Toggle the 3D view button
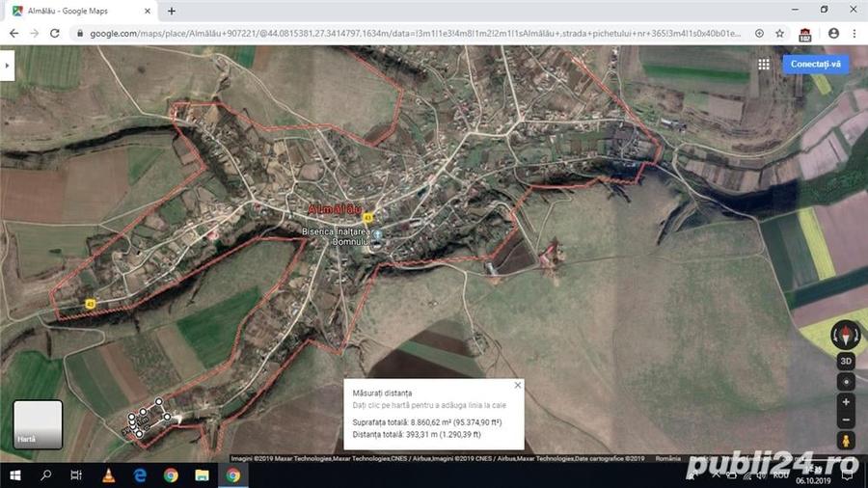Image resolution: width=868 pixels, height=488 pixels. (x=845, y=361)
